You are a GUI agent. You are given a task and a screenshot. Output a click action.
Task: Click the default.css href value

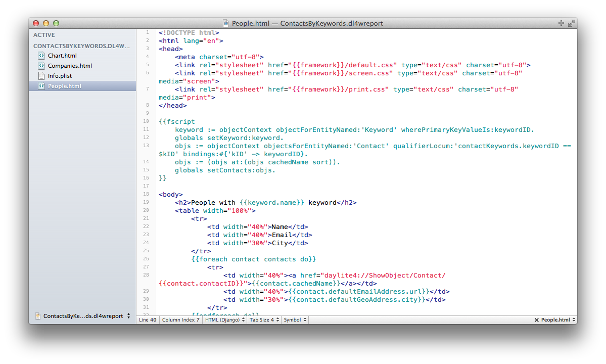click(x=341, y=65)
